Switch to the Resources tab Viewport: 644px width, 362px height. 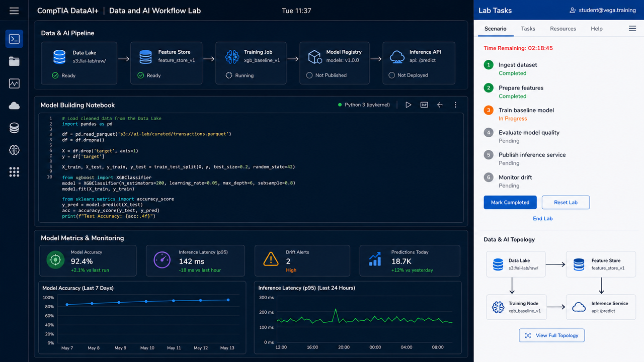563,29
